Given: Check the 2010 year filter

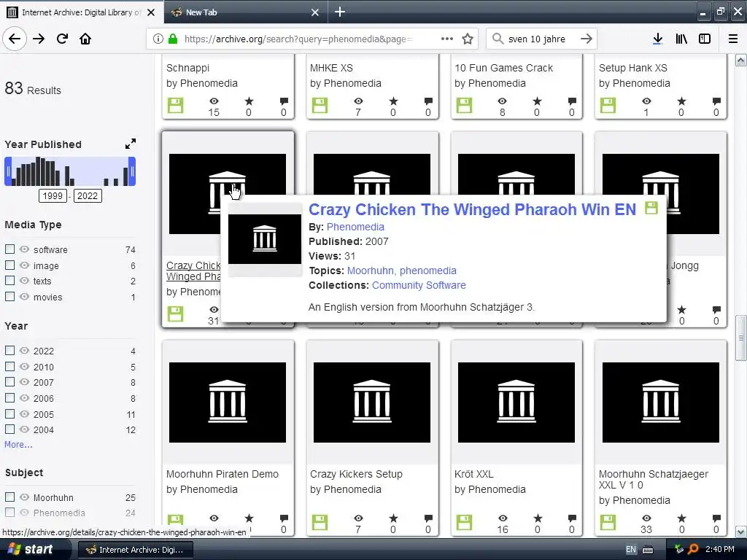Looking at the screenshot, I should [9, 366].
